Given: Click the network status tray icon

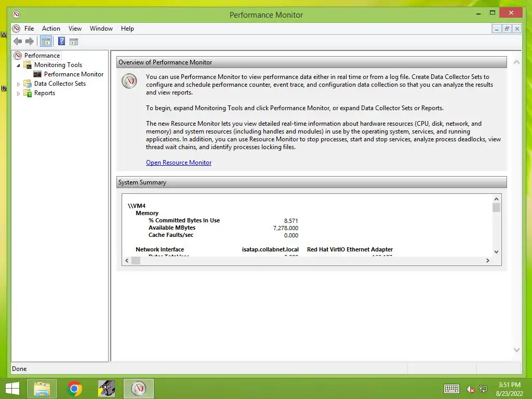Looking at the screenshot, I should pyautogui.click(x=483, y=389).
